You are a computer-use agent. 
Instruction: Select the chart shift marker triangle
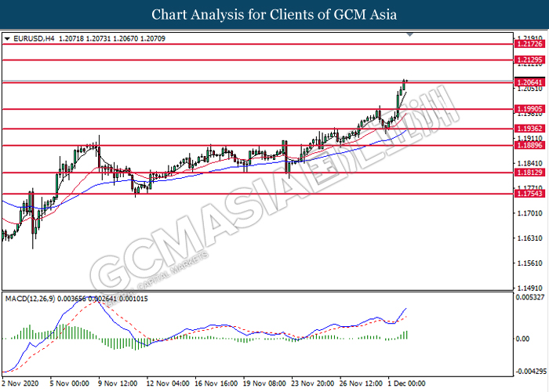(410, 34)
